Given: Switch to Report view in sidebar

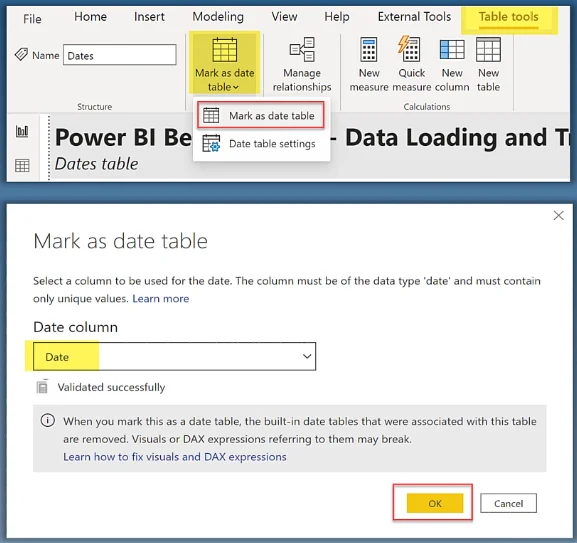Looking at the screenshot, I should pos(22,131).
